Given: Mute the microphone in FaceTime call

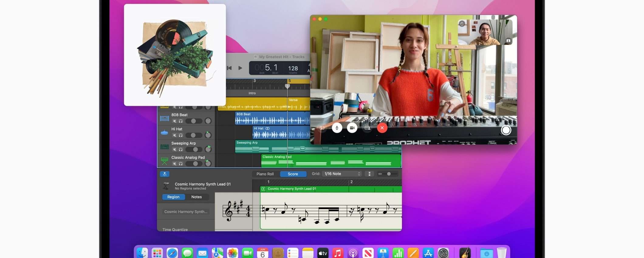Looking at the screenshot, I should [337, 128].
